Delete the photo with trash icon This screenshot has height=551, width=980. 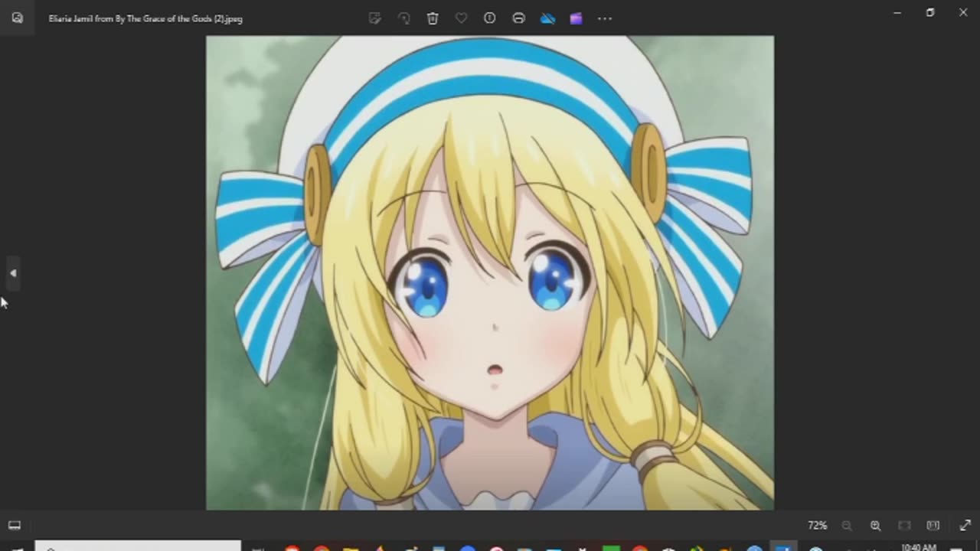click(433, 18)
